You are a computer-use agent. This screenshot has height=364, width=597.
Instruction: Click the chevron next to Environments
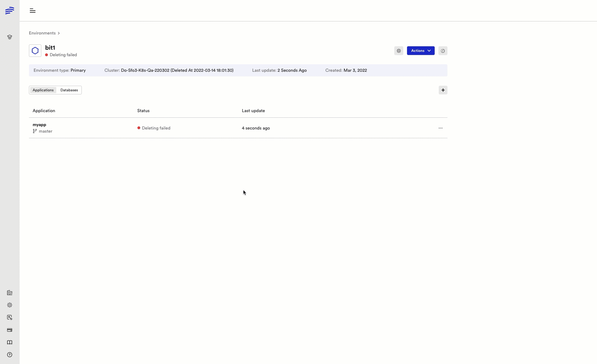[59, 33]
